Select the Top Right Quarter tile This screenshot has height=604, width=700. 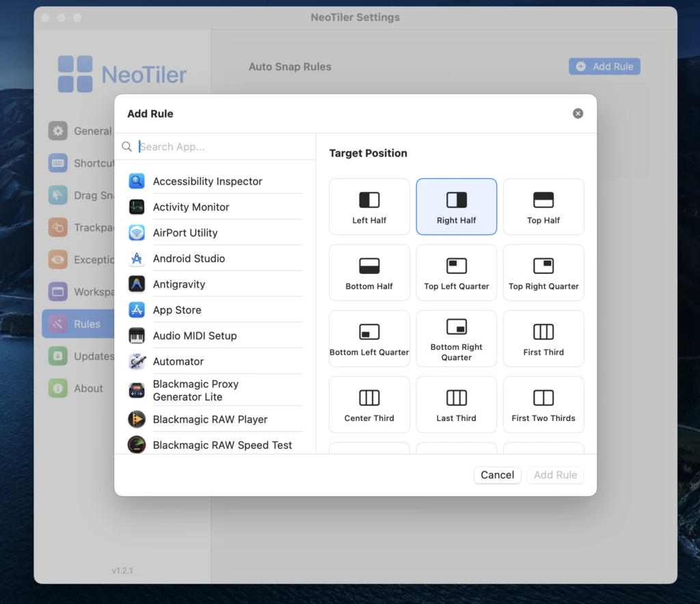point(543,273)
